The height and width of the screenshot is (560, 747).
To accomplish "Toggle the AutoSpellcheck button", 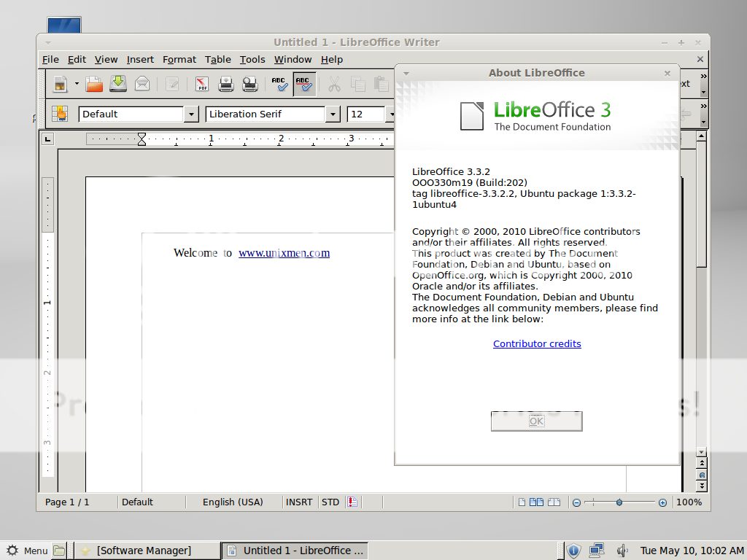I will [304, 85].
